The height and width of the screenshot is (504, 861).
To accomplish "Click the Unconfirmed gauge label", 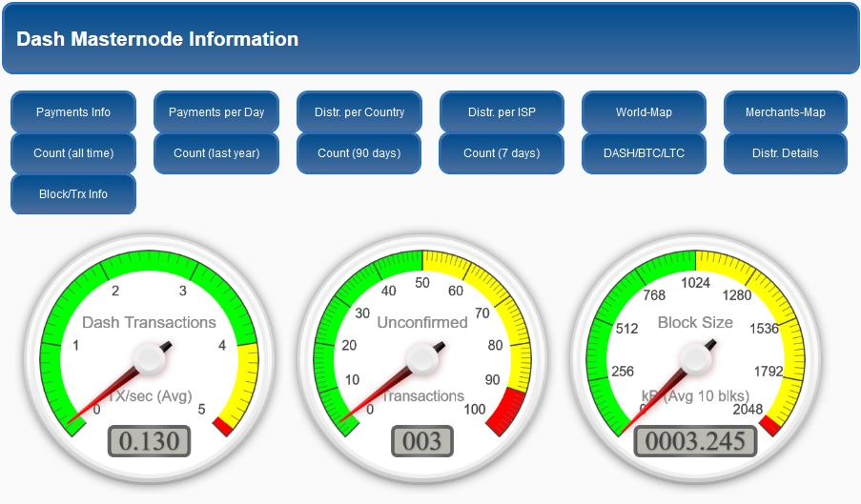I will pos(421,322).
